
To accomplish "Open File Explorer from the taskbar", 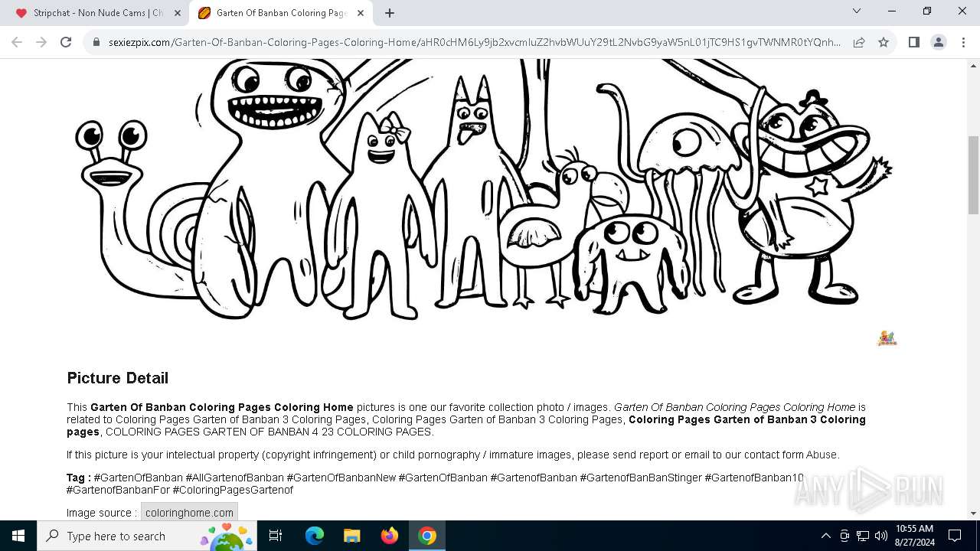I will point(352,536).
